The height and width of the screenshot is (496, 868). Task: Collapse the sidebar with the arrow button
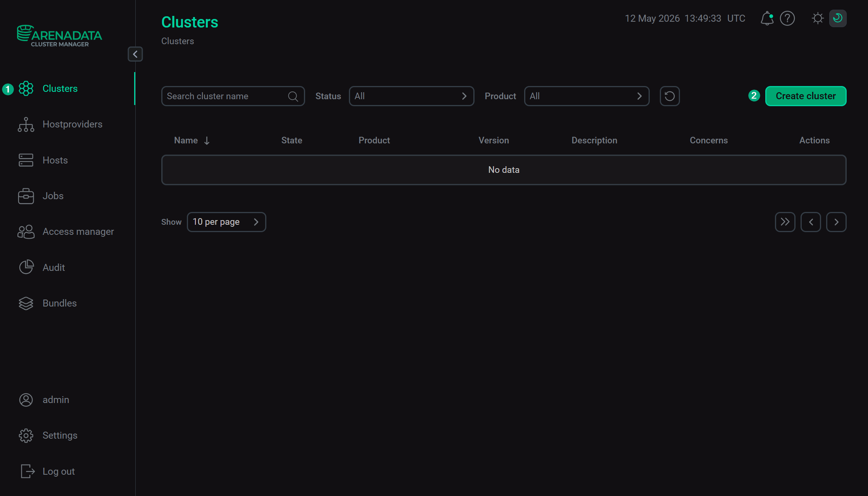(135, 54)
